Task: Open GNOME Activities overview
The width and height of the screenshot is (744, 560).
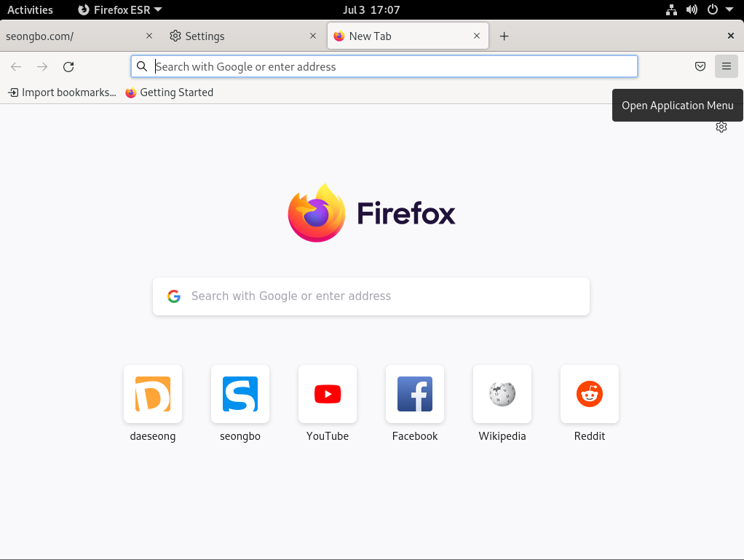Action: click(30, 9)
